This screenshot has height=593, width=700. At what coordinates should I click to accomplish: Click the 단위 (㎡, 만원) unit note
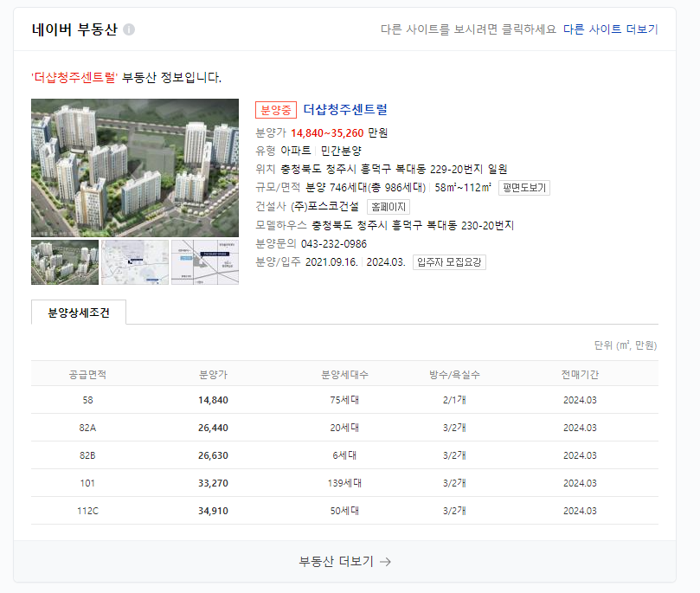(x=626, y=345)
